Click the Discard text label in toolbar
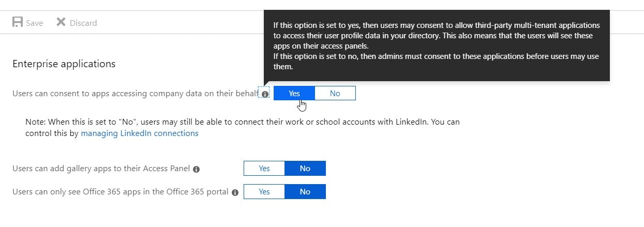Image resolution: width=644 pixels, height=227 pixels. pos(83,23)
